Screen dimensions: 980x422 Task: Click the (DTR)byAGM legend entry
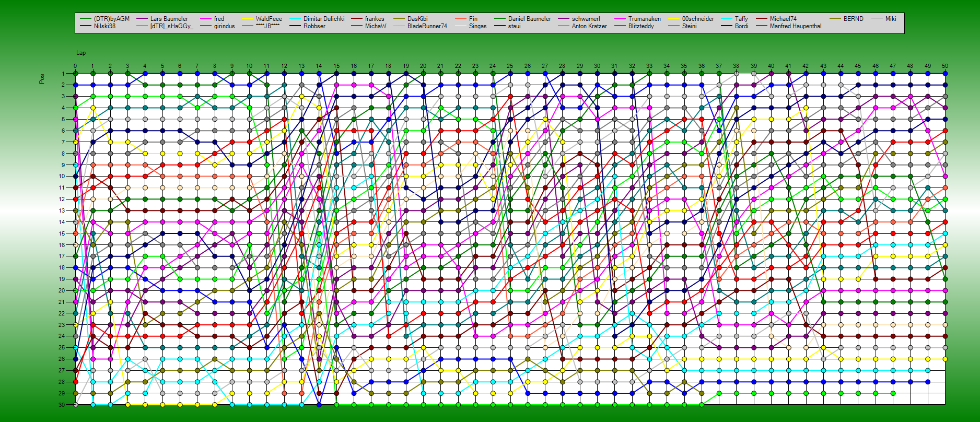click(x=112, y=19)
